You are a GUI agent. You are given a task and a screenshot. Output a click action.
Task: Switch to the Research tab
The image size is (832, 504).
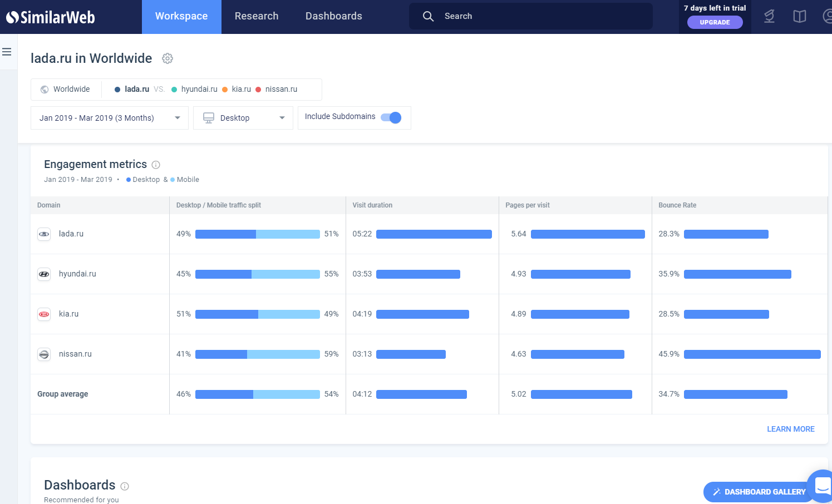256,16
